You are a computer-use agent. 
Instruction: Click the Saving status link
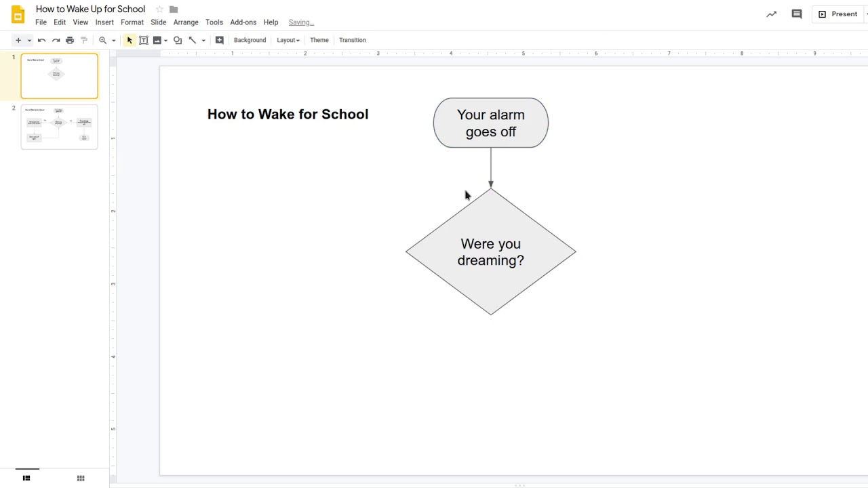click(301, 22)
